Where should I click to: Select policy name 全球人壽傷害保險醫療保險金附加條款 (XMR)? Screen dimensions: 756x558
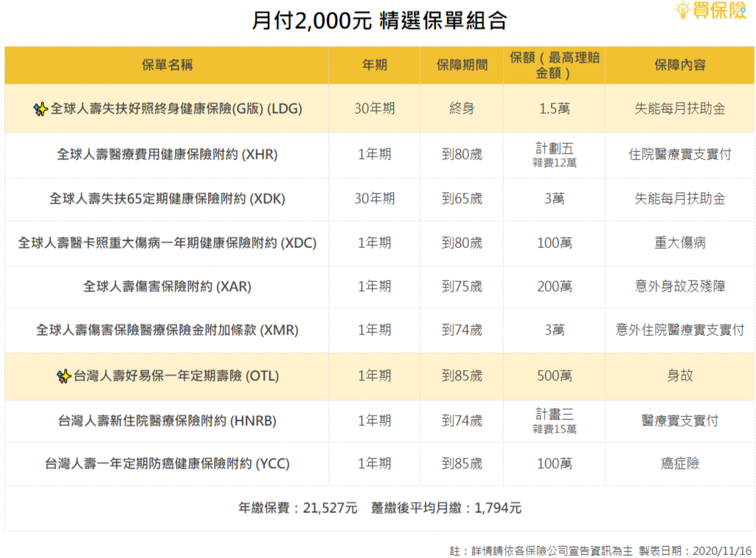pos(167,330)
